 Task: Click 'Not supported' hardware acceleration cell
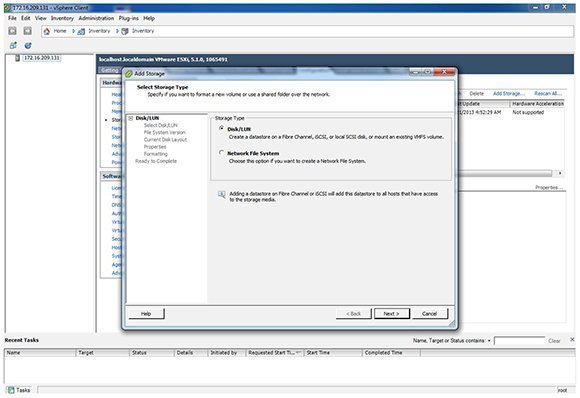point(528,112)
